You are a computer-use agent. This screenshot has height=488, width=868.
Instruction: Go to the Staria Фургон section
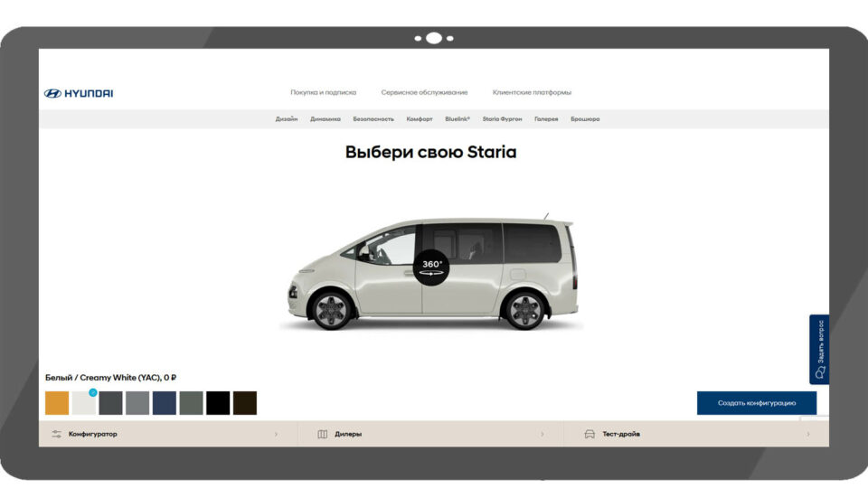point(502,119)
